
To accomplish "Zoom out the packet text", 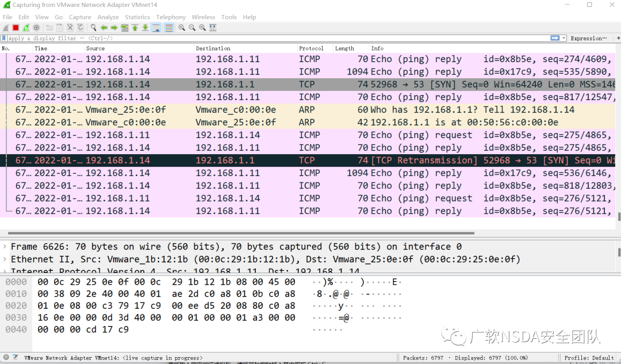I will pyautogui.click(x=192, y=28).
